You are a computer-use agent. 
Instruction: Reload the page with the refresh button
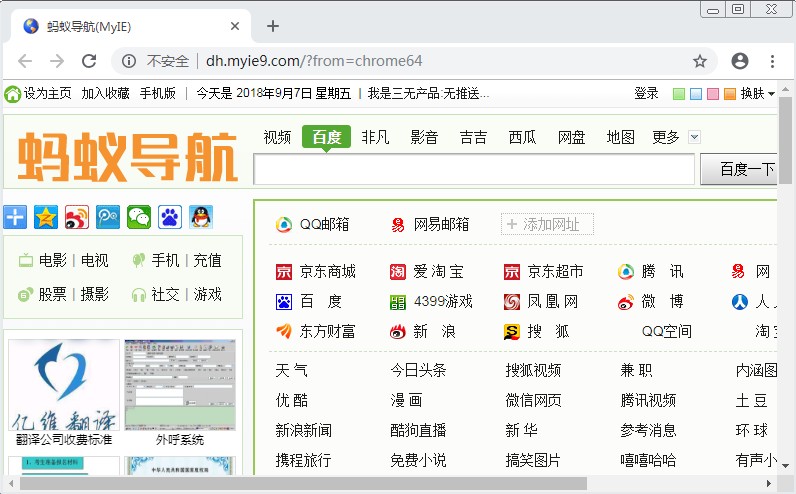tap(89, 61)
